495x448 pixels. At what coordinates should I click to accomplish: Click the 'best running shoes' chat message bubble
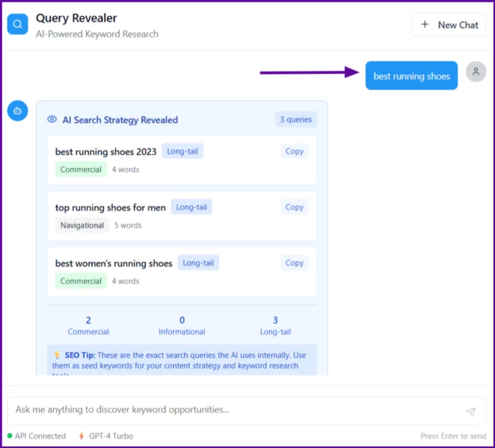pos(412,76)
